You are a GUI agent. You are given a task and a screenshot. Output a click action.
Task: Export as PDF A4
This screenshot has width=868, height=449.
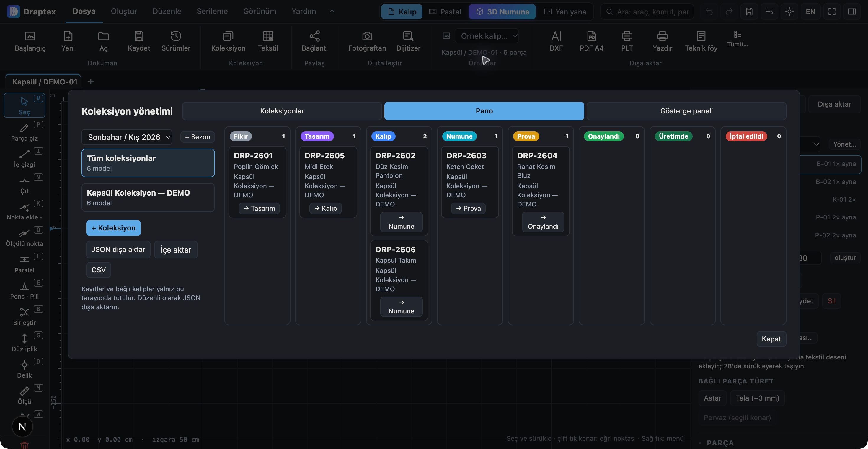click(x=591, y=41)
